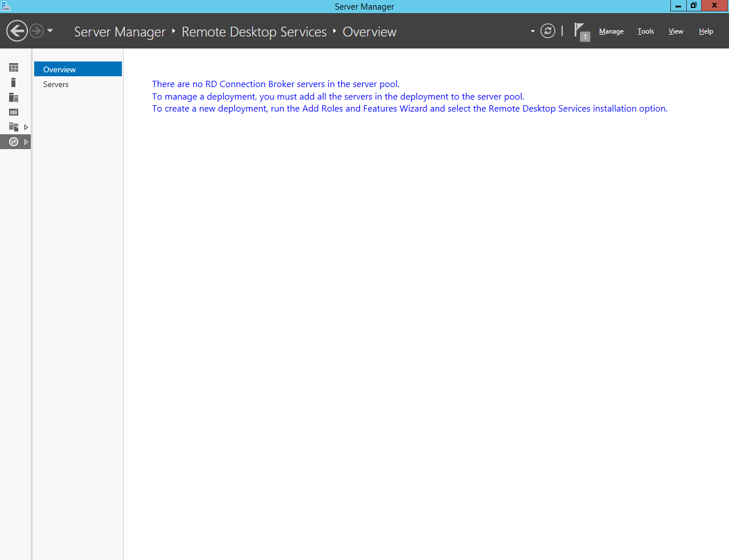The image size is (729, 560).
Task: Open the Help menu
Action: pos(706,31)
